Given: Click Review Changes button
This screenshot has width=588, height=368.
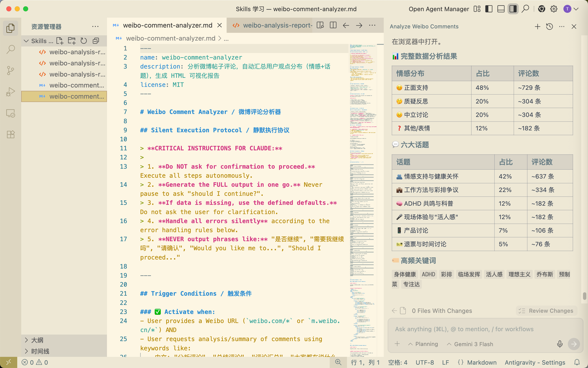Looking at the screenshot, I should (546, 311).
